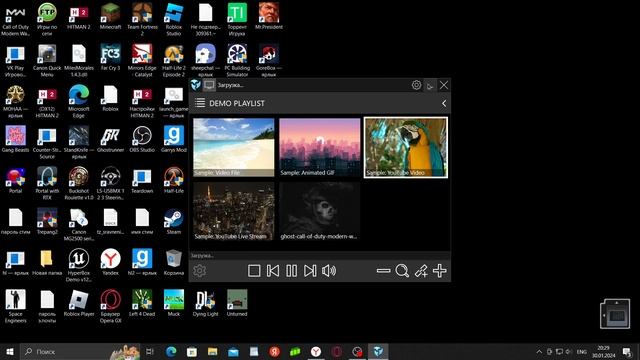Select the Space Engineers desktop shortcut
Viewport: 640px width, 360px height.
click(x=16, y=306)
